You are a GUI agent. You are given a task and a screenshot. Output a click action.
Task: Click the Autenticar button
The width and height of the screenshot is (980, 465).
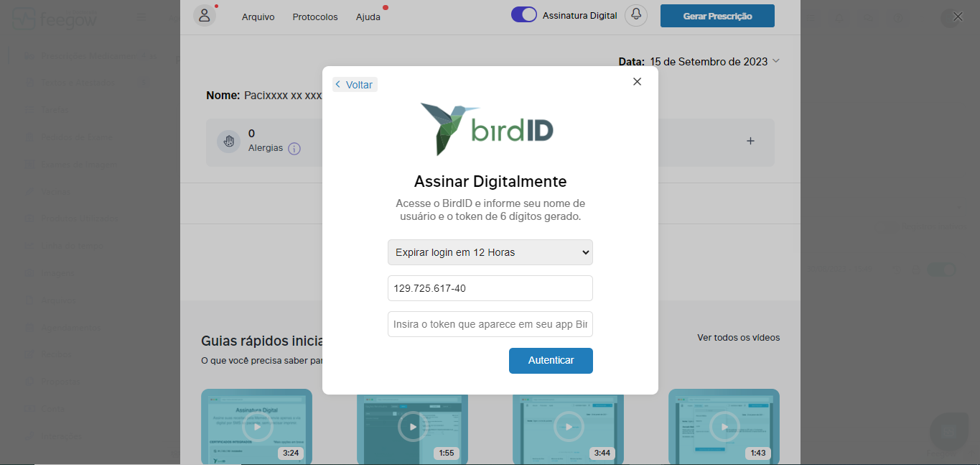[x=551, y=361]
